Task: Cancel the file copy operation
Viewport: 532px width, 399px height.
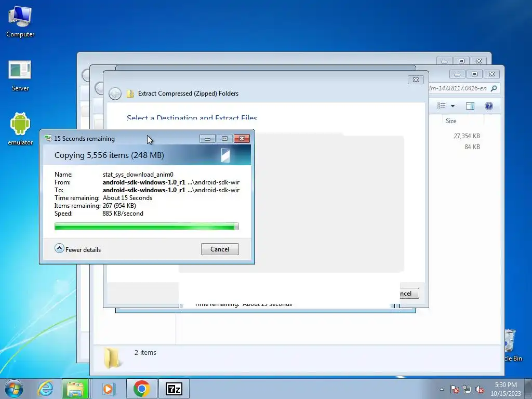Action: point(220,249)
